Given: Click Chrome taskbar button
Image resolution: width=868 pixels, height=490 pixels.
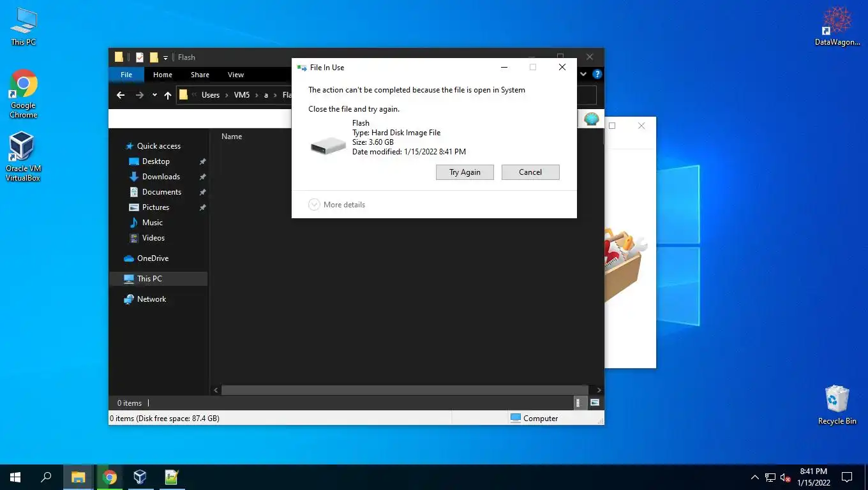Looking at the screenshot, I should tap(110, 477).
